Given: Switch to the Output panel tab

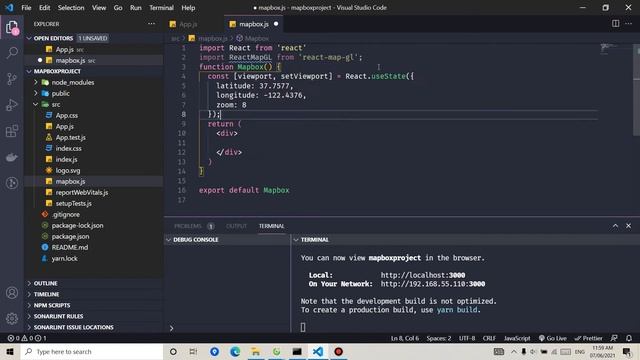Looking at the screenshot, I should [236, 226].
